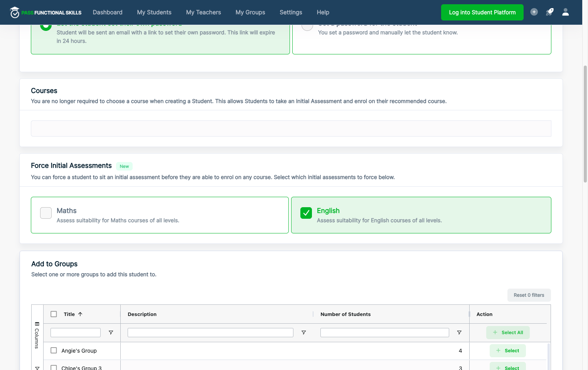The height and width of the screenshot is (370, 588).
Task: Open My Teachers page
Action: tap(204, 12)
